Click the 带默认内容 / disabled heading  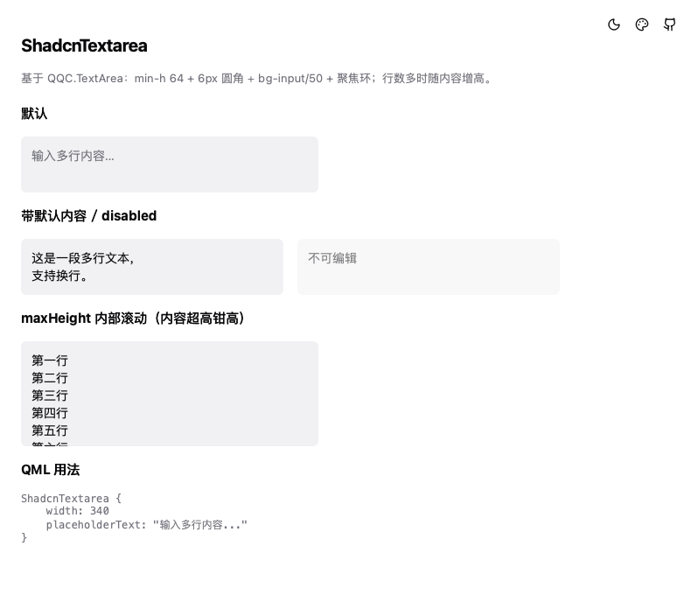coord(88,215)
